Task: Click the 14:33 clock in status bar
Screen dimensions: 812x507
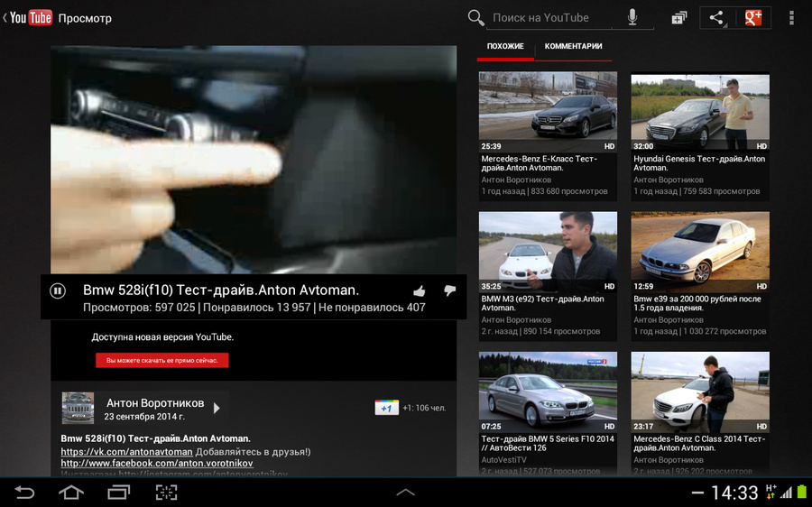Action: coord(734,493)
